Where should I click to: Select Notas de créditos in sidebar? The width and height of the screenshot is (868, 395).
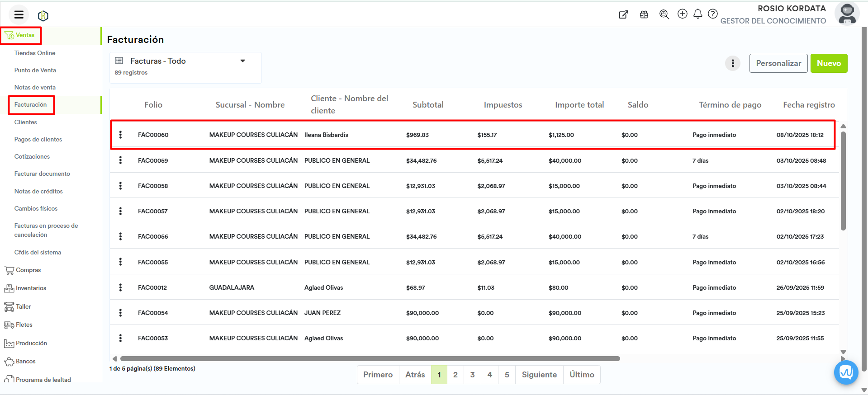click(x=38, y=191)
